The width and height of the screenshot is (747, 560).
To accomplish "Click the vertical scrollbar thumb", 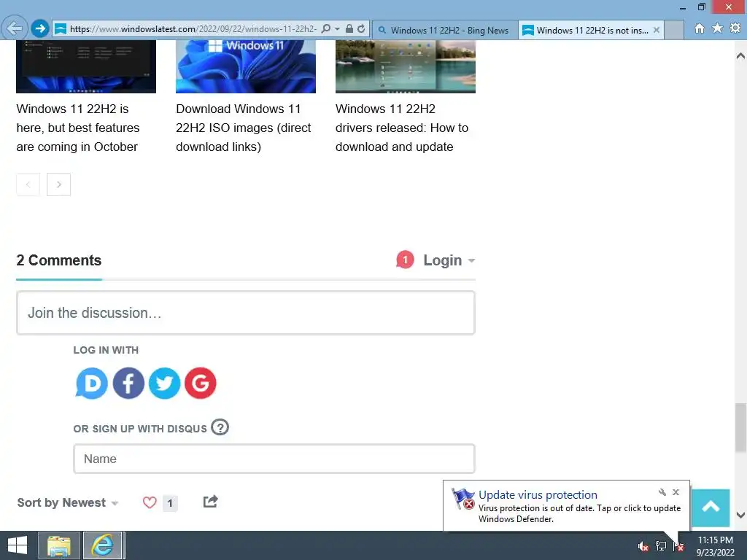I will click(740, 427).
